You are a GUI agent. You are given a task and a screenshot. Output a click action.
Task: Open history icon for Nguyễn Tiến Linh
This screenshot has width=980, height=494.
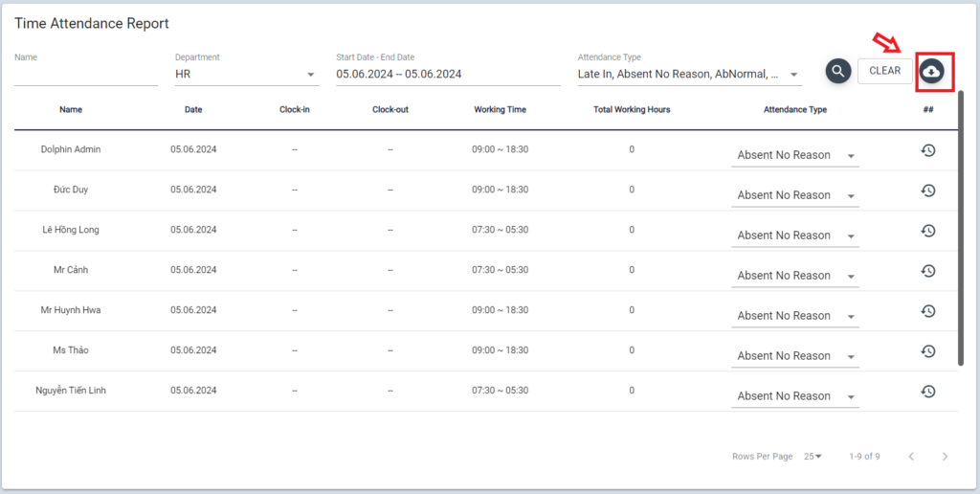coord(927,392)
